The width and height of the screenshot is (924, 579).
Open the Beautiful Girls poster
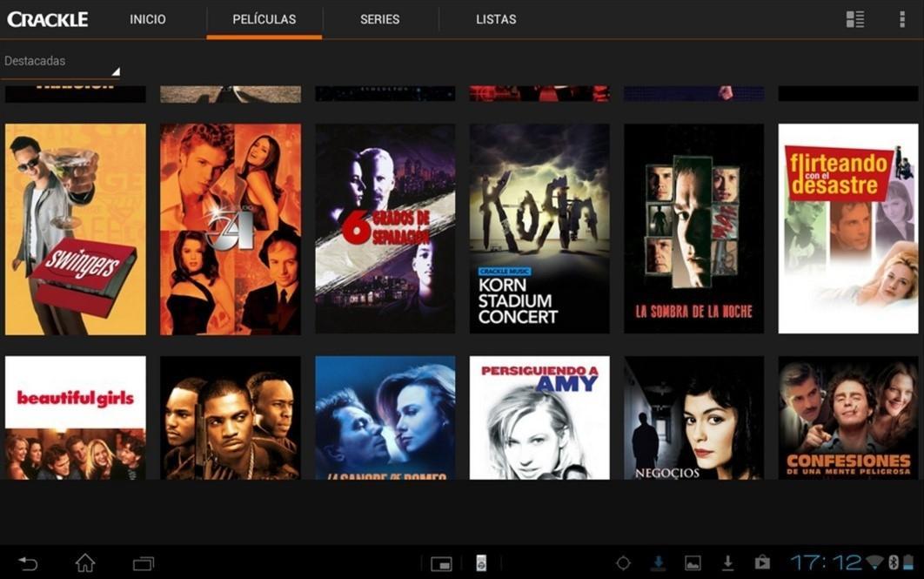[x=76, y=417]
